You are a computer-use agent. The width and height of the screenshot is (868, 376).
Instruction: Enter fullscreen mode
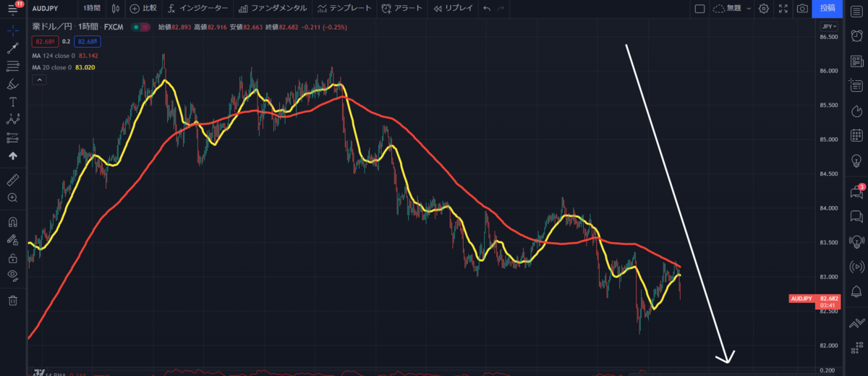(783, 9)
